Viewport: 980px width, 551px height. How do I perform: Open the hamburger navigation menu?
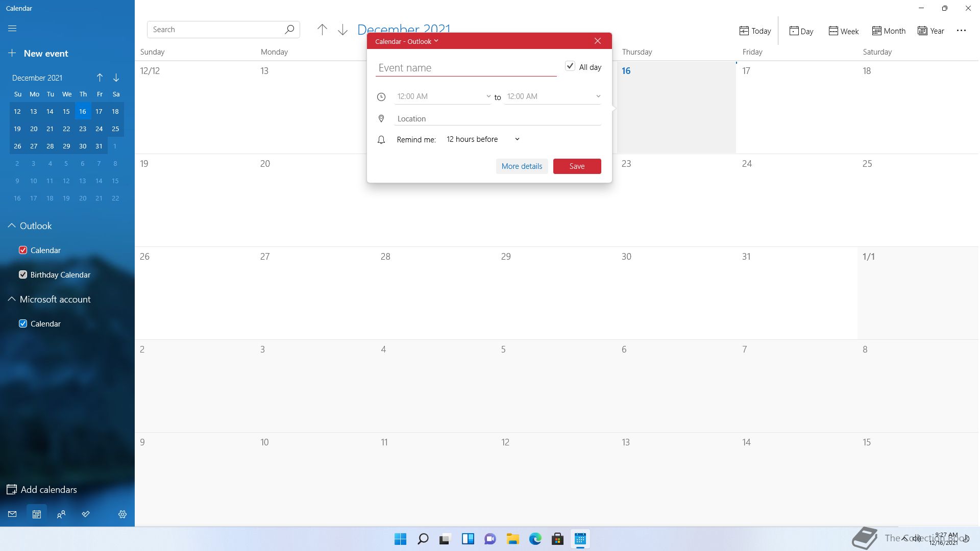pos(12,29)
